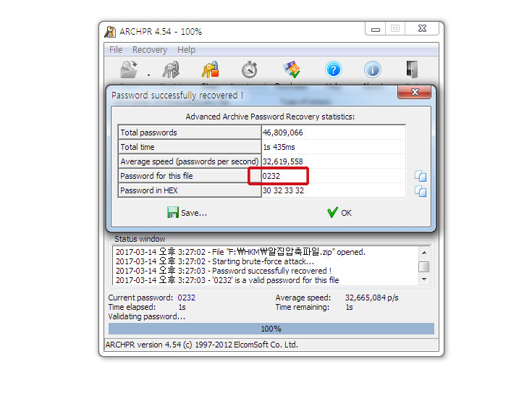532x396 pixels.
Task: Open the Help menu
Action: [186, 50]
